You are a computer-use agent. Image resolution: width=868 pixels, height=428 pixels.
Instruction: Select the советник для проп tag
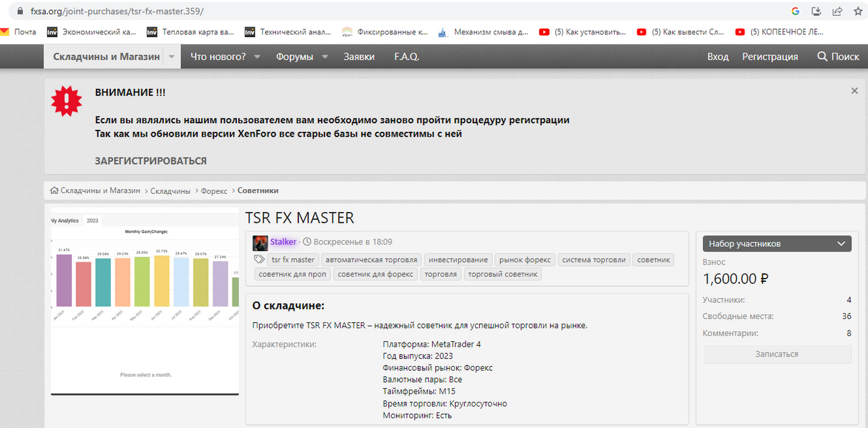(x=293, y=275)
